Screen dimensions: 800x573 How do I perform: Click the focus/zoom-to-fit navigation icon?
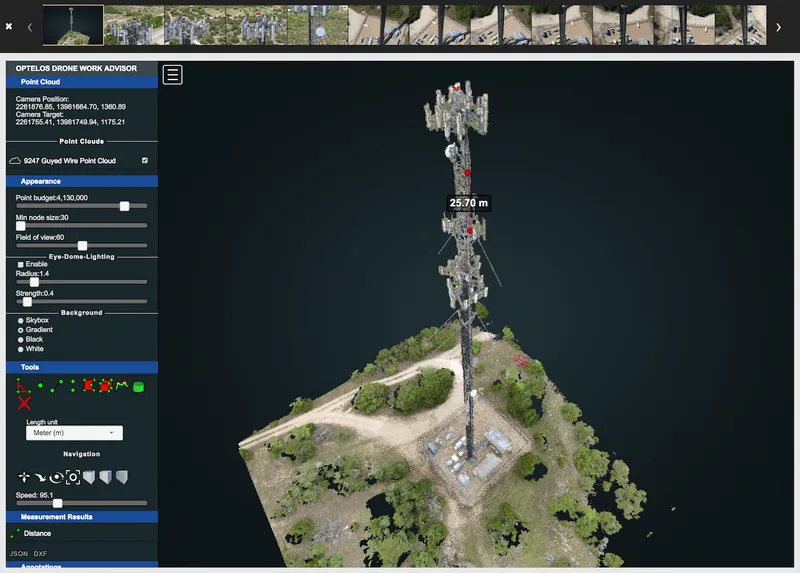pyautogui.click(x=72, y=477)
